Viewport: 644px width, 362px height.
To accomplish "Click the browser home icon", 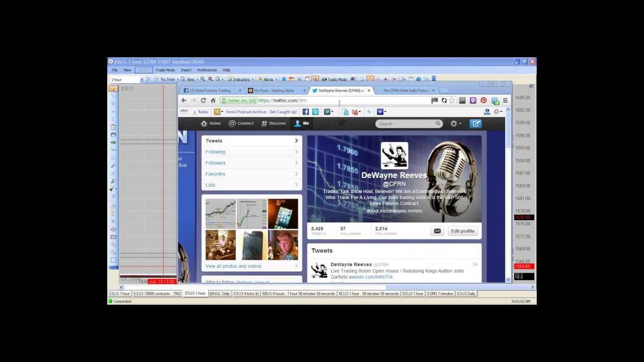I will click(x=213, y=101).
